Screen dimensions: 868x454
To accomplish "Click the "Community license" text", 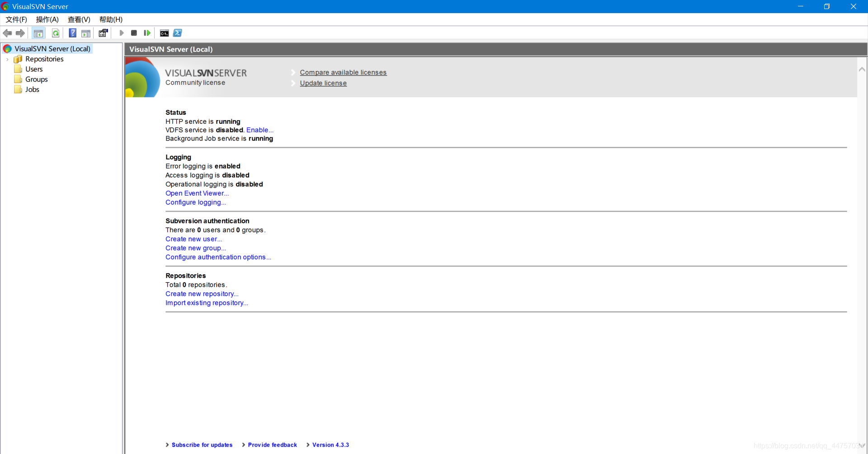I will (x=195, y=83).
